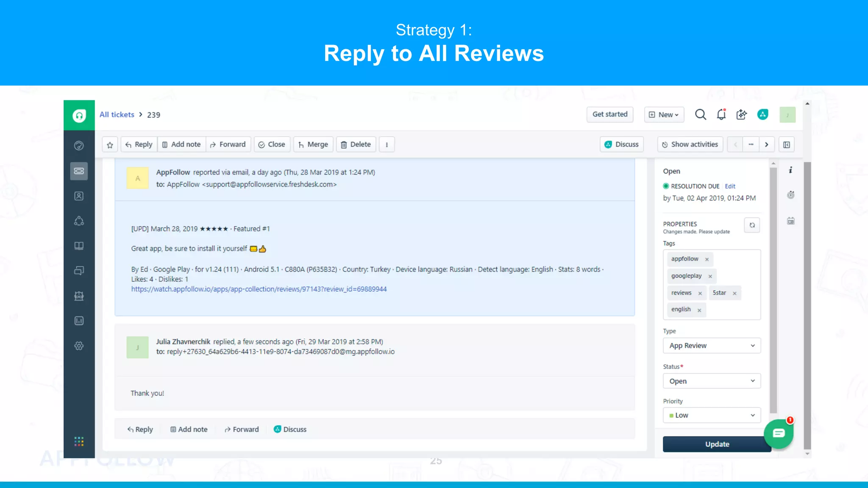Delete this ticket

click(x=356, y=144)
